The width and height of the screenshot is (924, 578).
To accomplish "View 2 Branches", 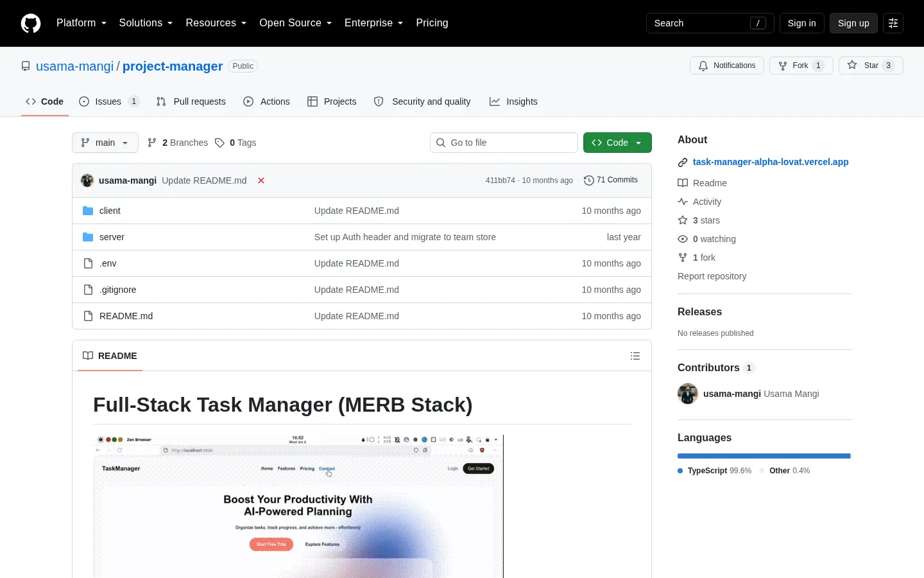I will (178, 143).
